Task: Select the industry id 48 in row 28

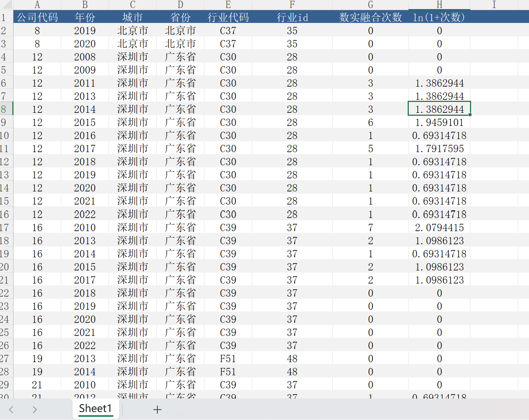Action: 292,372
